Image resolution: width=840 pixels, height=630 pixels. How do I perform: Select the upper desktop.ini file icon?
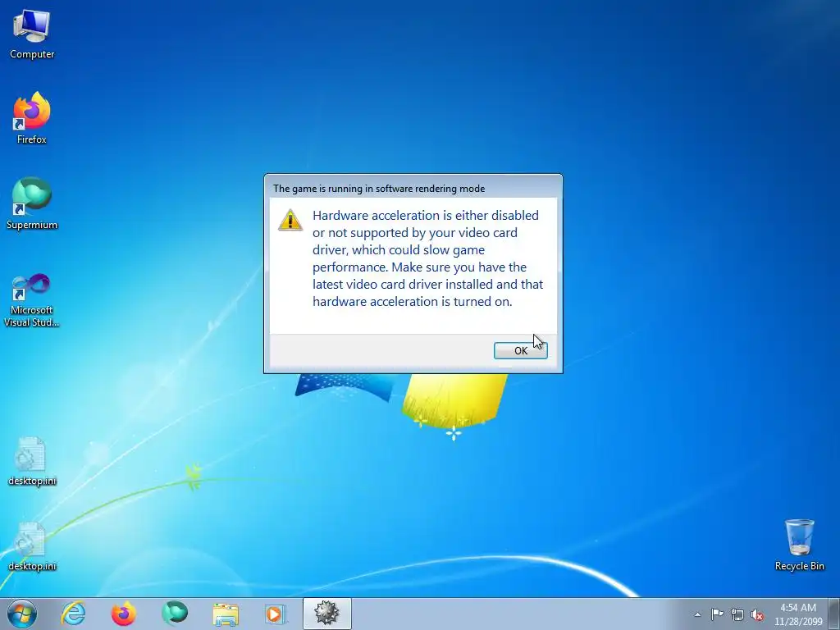32,462
